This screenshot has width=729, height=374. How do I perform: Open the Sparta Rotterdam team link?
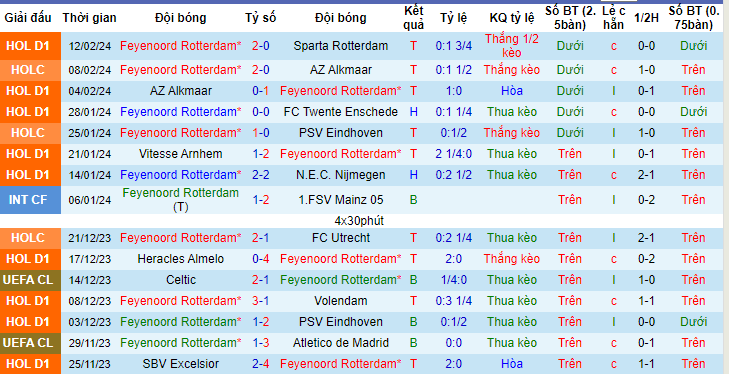pos(341,46)
